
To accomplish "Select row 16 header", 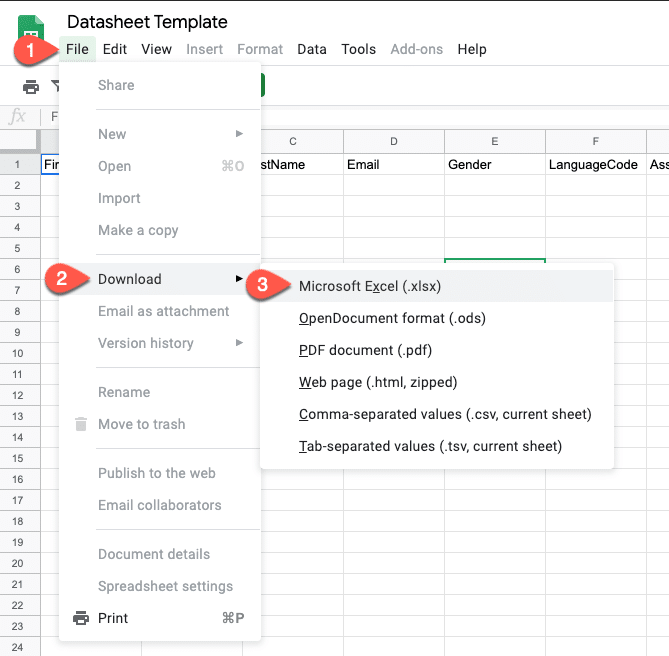I will tap(20, 479).
